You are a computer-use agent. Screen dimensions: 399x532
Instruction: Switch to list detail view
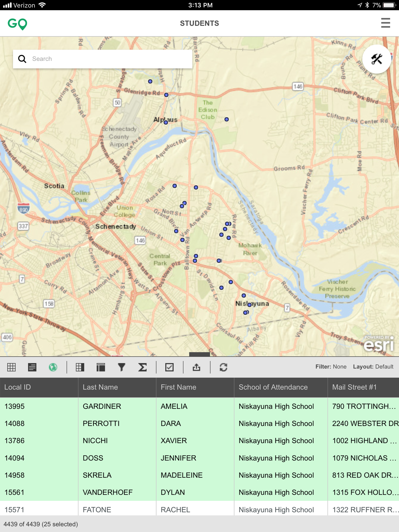[32, 367]
